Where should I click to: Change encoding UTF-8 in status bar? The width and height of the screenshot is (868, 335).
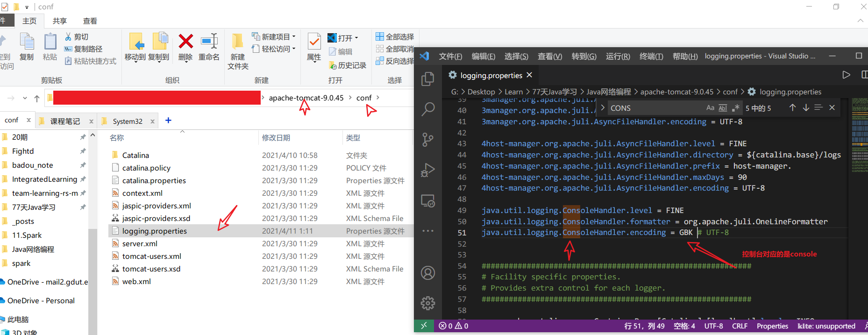(x=713, y=326)
